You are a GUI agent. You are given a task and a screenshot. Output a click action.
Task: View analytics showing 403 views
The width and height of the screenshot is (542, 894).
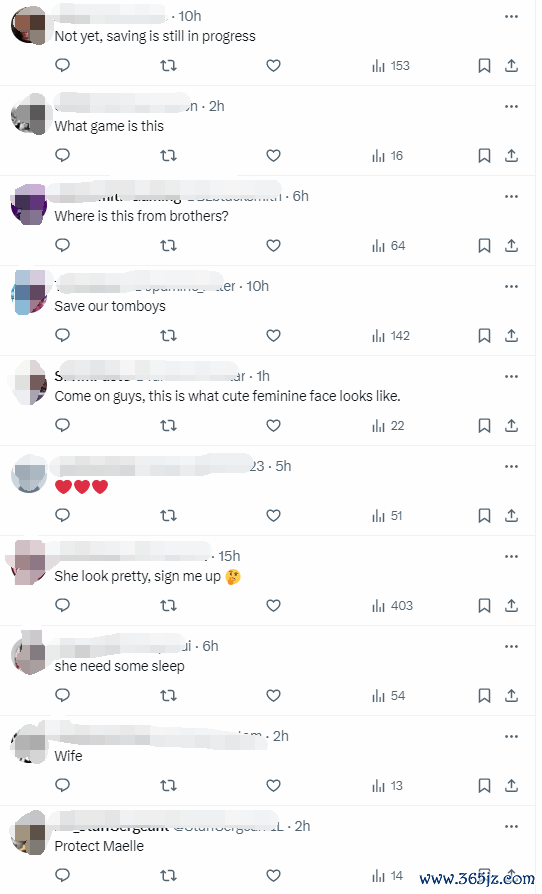pyautogui.click(x=393, y=606)
